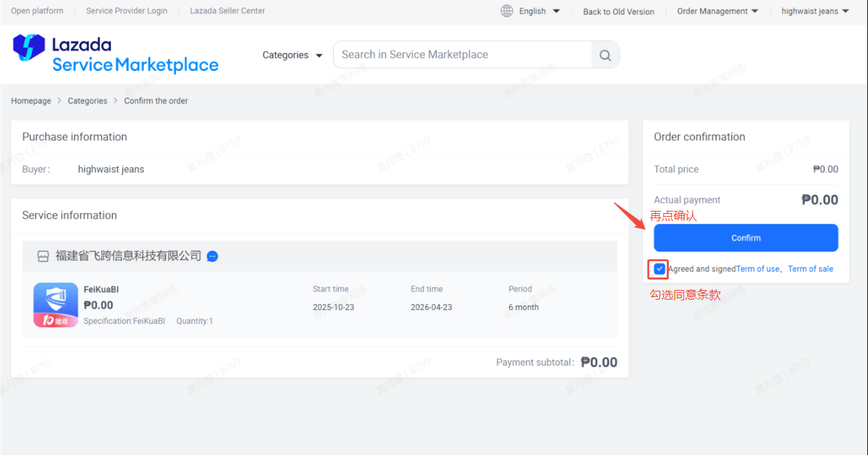The image size is (868, 455).
Task: Open the Open platform link
Action: 37,11
